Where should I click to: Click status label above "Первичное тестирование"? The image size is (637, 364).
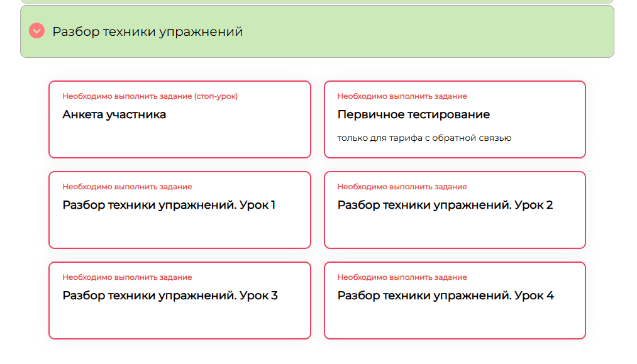click(402, 96)
